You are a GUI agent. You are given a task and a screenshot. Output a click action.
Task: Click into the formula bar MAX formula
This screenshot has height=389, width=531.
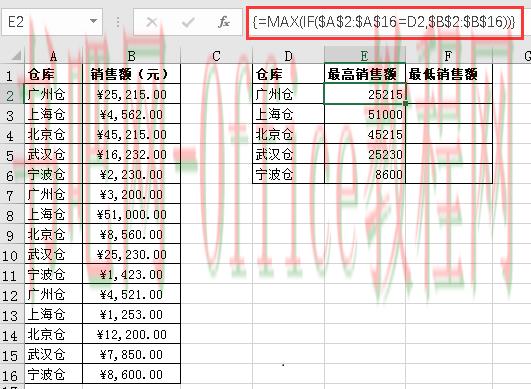click(x=384, y=22)
